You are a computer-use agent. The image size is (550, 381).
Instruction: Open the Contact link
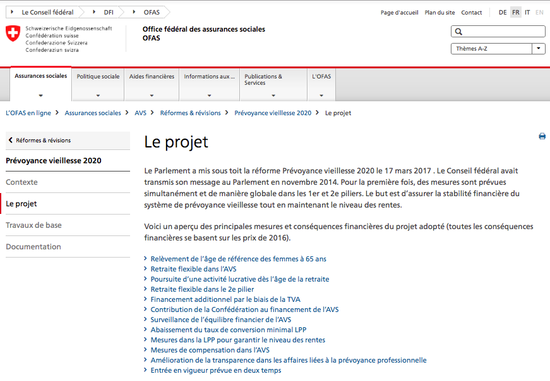[471, 13]
